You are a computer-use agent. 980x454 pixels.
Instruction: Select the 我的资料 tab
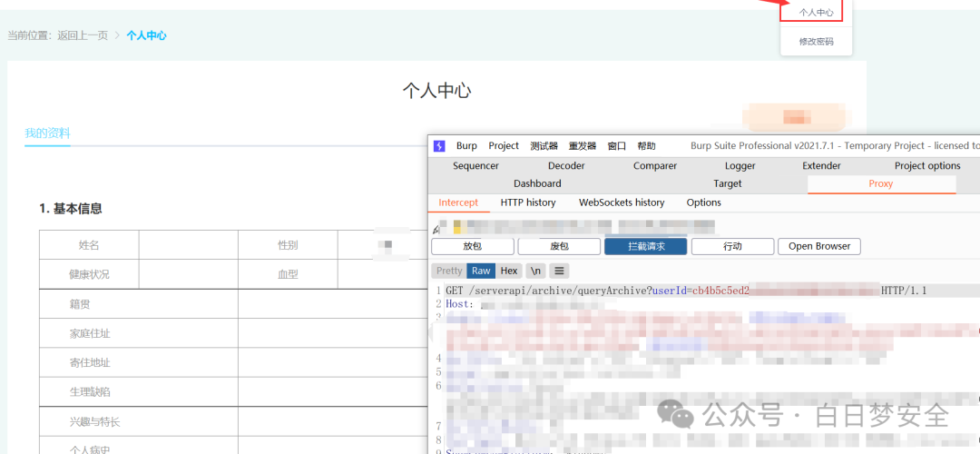tap(47, 133)
